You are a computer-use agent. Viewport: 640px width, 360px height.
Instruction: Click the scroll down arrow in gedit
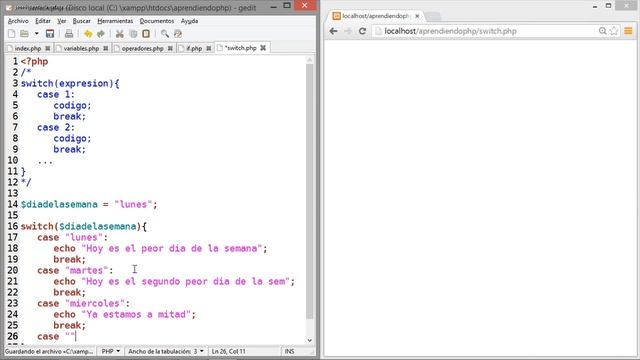(x=310, y=340)
